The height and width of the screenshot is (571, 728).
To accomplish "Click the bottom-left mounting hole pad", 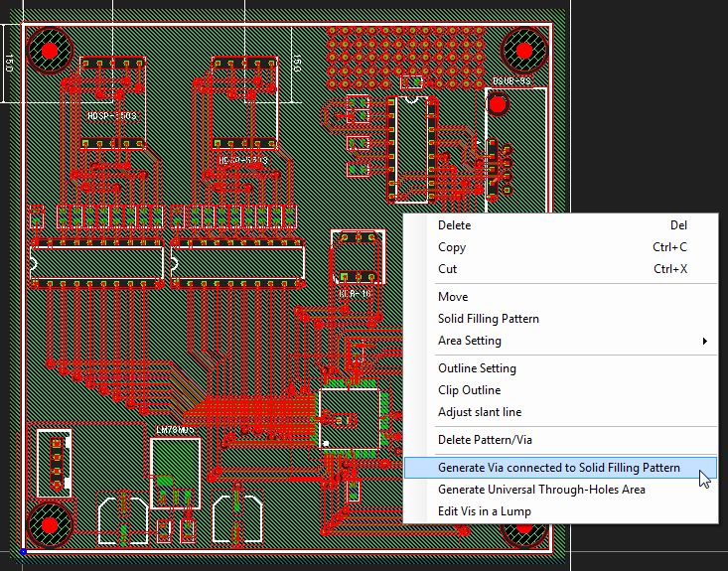I will (50, 525).
